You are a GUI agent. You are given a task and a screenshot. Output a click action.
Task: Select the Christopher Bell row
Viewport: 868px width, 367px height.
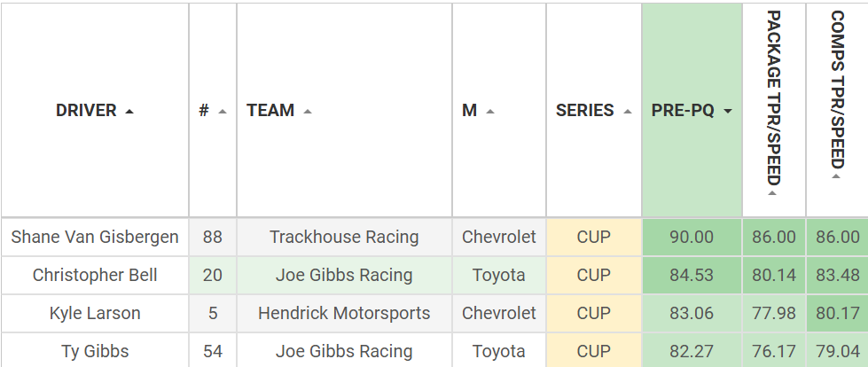click(x=434, y=275)
